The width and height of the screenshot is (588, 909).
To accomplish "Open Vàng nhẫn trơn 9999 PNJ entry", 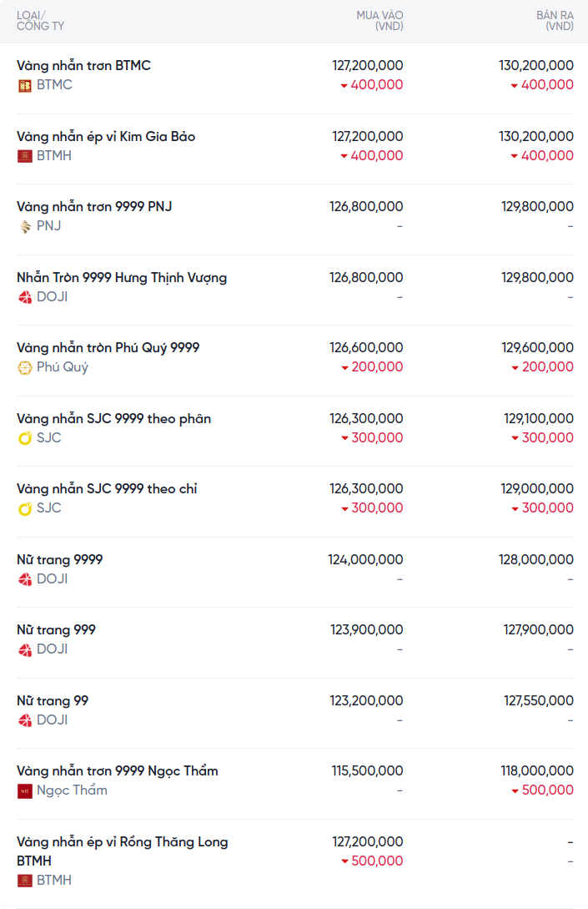I will [x=94, y=206].
